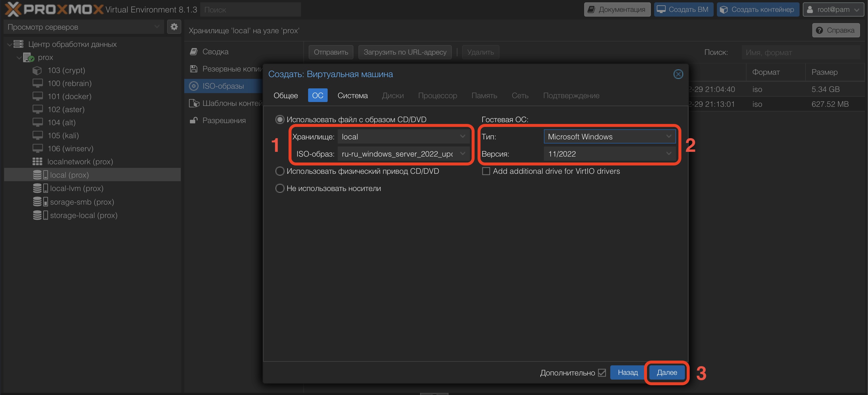
Task: Click the 103 (crypt) container icon
Action: (37, 71)
